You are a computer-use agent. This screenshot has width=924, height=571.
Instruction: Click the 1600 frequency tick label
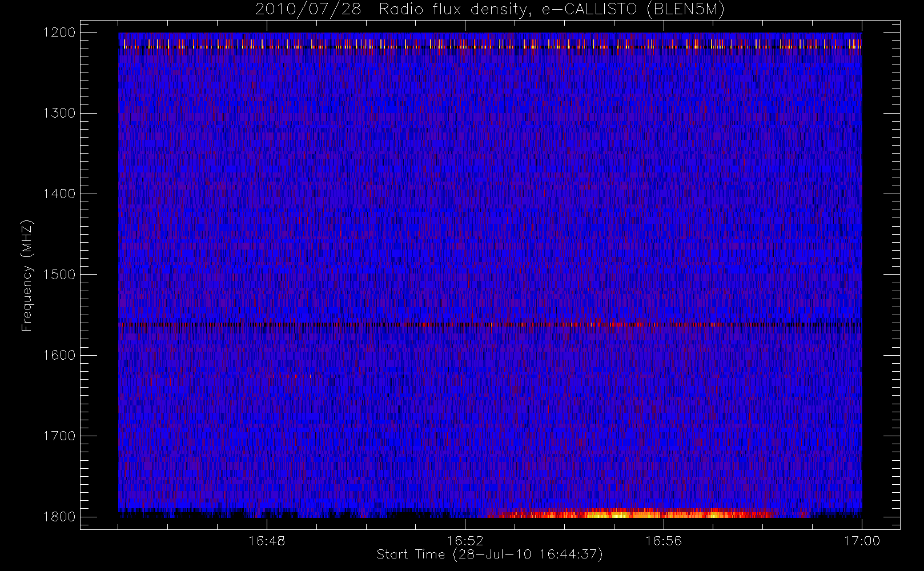[59, 355]
